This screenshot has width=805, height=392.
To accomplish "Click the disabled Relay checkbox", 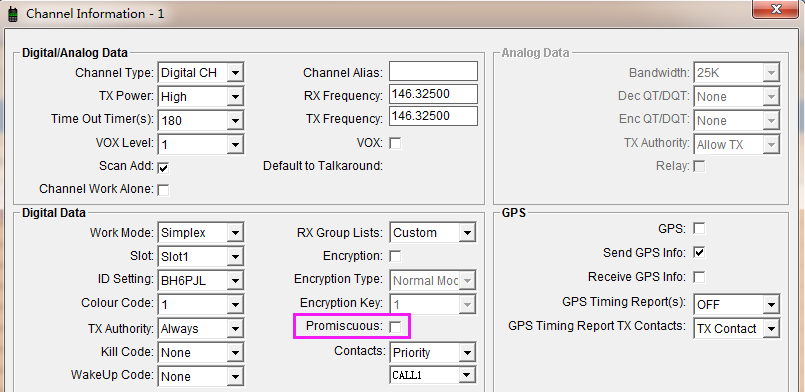I will click(699, 166).
